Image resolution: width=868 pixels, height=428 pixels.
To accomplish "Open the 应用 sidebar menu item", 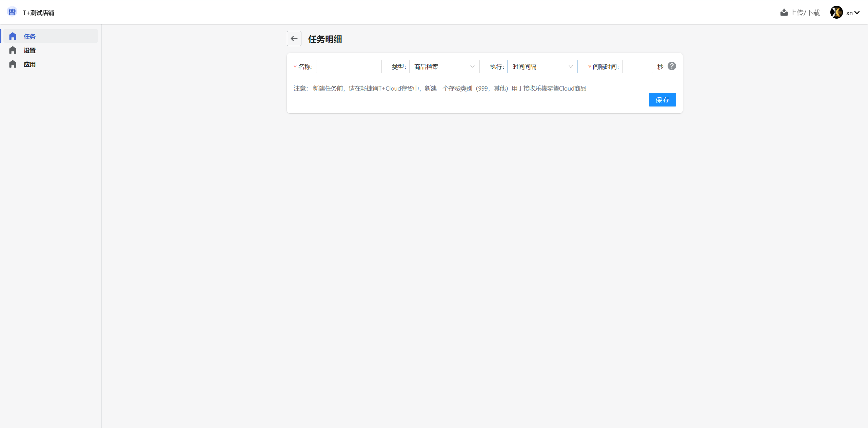I will (x=29, y=64).
